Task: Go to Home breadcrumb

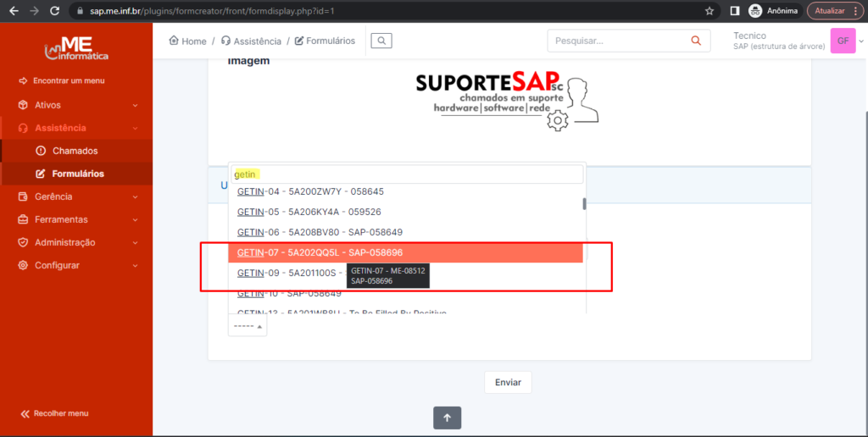Action: tap(187, 41)
